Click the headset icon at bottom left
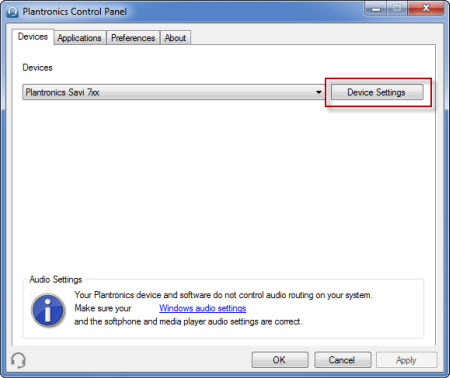 18,360
